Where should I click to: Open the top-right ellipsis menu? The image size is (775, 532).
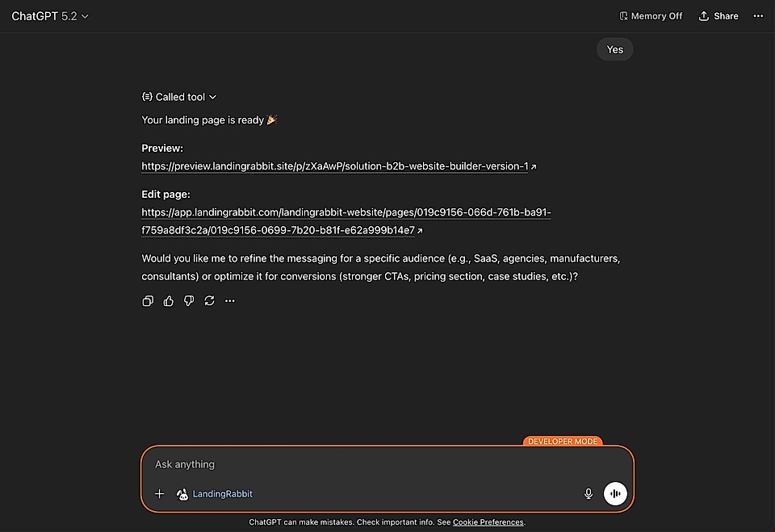point(758,15)
